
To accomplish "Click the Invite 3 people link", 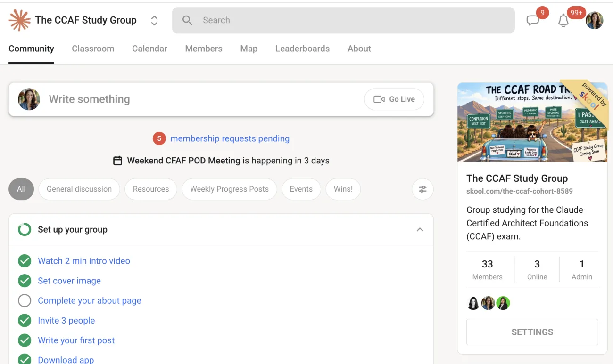I will point(66,320).
